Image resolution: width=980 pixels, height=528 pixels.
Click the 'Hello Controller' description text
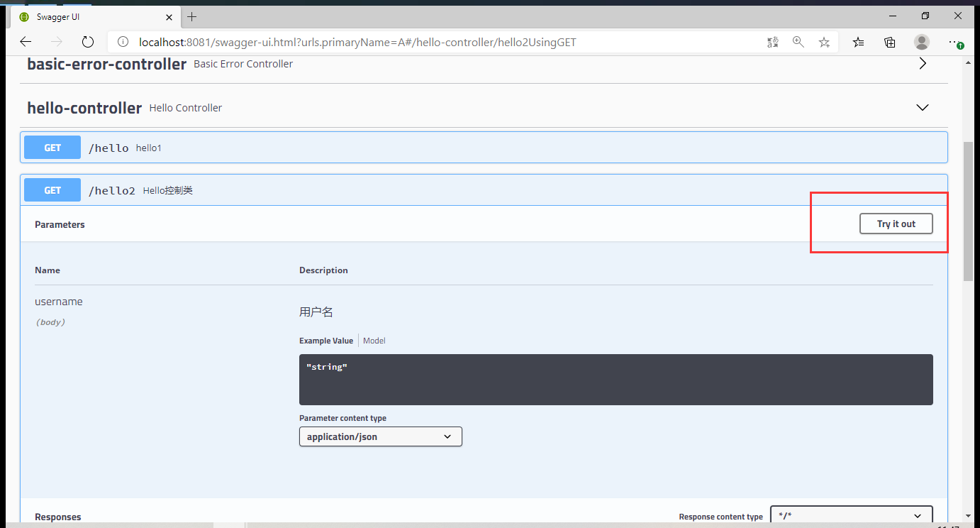(x=186, y=108)
